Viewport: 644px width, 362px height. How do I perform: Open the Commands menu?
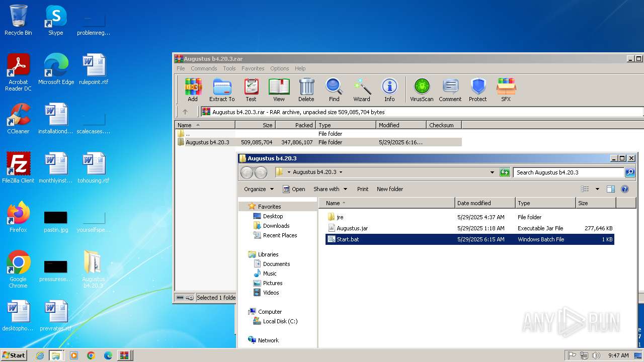(204, 68)
